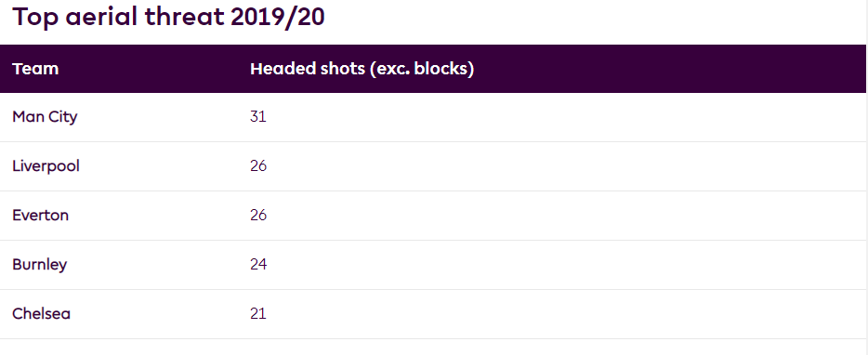Screen dimensions: 868x355
Task: Select the Everton team cell
Action: tap(40, 216)
